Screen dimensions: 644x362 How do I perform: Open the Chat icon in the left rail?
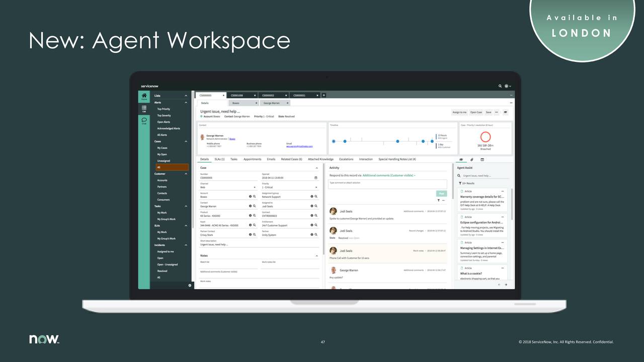pyautogui.click(x=144, y=120)
